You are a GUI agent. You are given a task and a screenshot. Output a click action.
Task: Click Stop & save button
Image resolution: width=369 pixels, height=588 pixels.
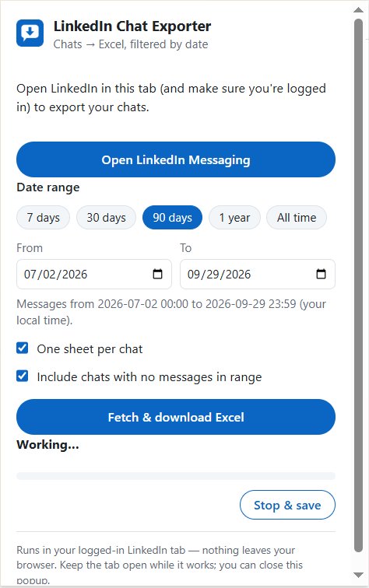click(x=287, y=505)
